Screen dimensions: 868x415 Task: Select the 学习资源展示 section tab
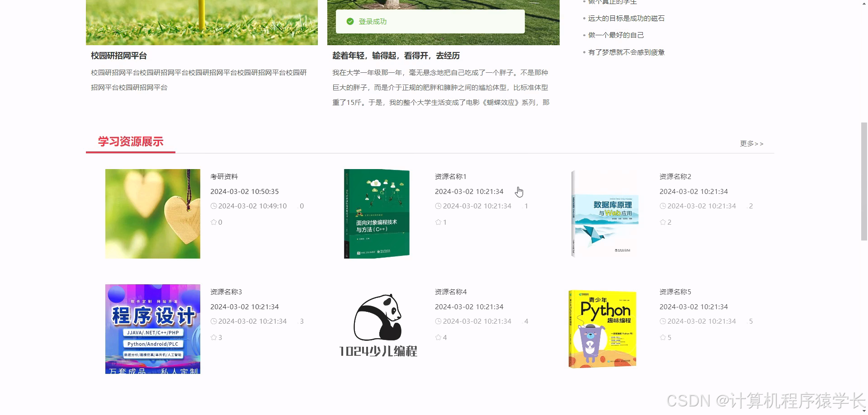(131, 141)
